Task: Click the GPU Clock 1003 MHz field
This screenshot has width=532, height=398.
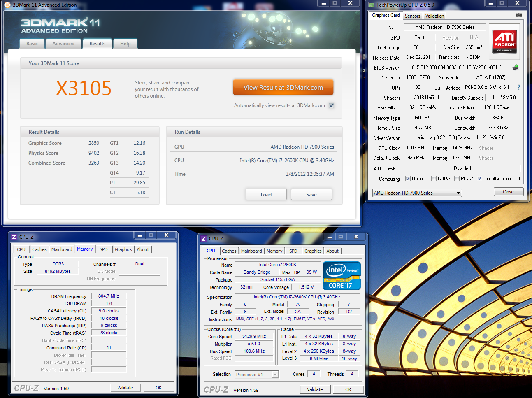Action: (416, 148)
